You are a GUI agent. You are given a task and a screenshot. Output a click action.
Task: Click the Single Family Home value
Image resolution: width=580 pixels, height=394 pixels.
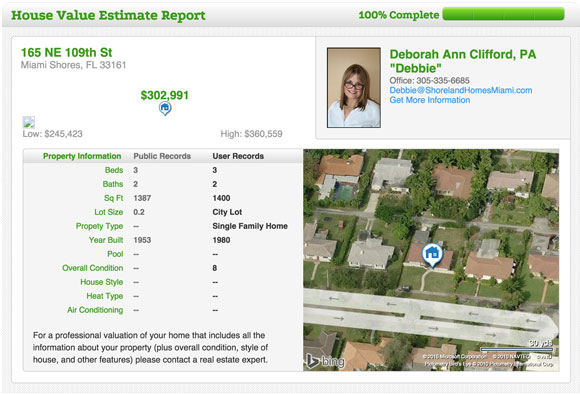pos(250,226)
